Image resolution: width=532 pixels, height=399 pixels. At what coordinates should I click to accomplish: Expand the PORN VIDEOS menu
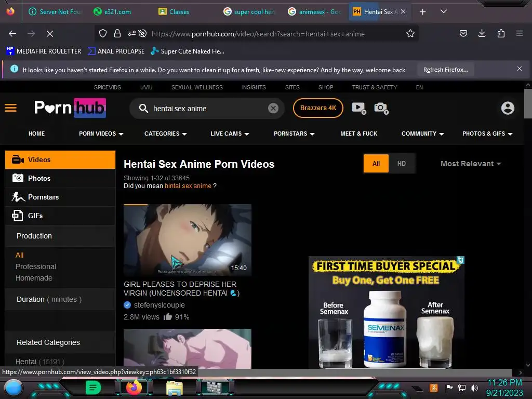(x=101, y=134)
